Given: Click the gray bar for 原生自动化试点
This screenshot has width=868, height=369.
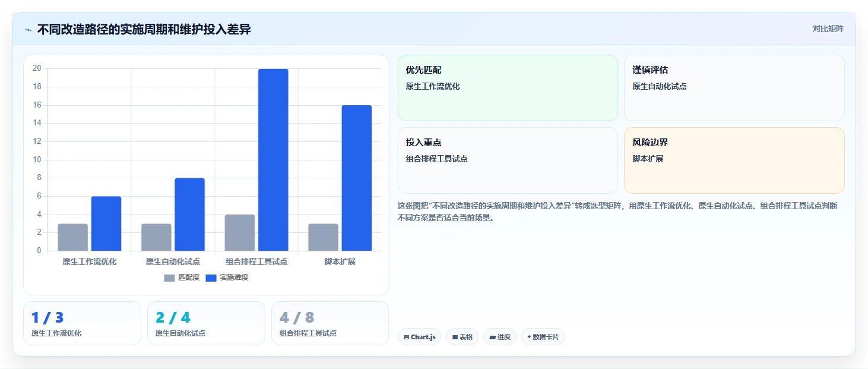Looking at the screenshot, I should pyautogui.click(x=156, y=237).
